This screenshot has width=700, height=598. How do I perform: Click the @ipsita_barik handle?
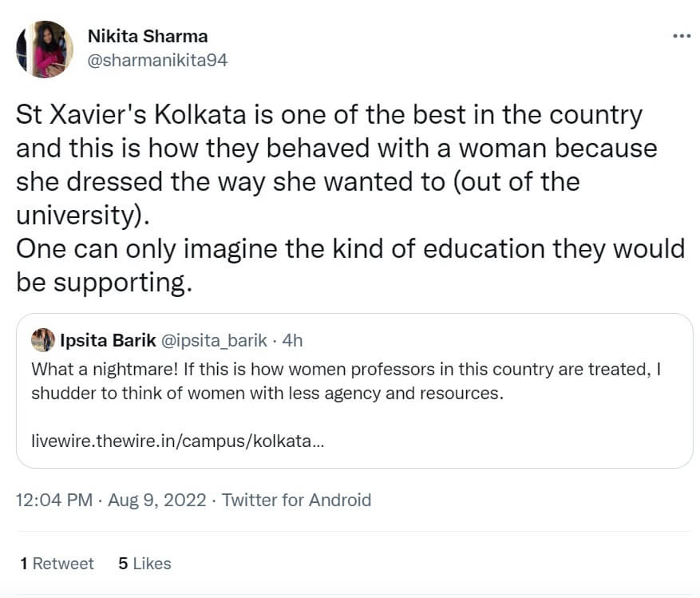pos(214,341)
